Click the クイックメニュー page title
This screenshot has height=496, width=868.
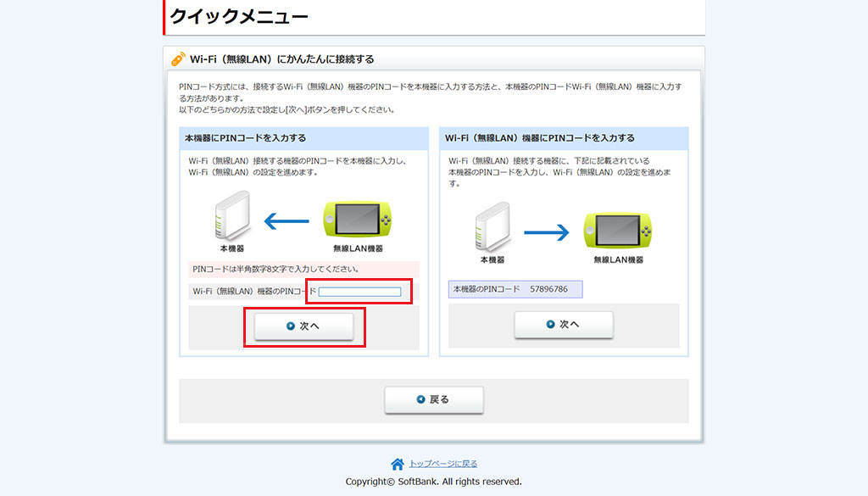(x=239, y=16)
